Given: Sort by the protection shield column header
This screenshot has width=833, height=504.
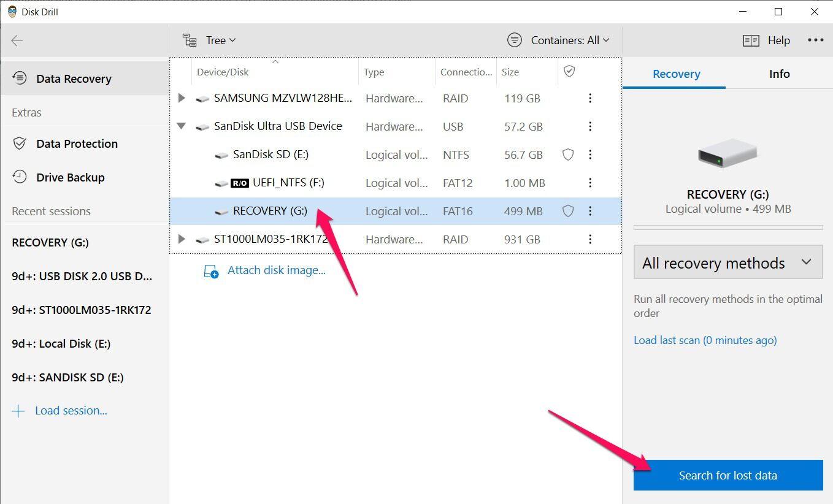Looking at the screenshot, I should (x=569, y=72).
